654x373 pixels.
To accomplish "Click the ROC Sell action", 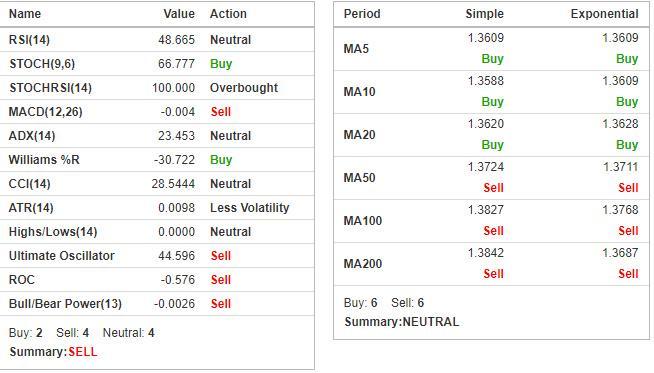I will tap(221, 280).
